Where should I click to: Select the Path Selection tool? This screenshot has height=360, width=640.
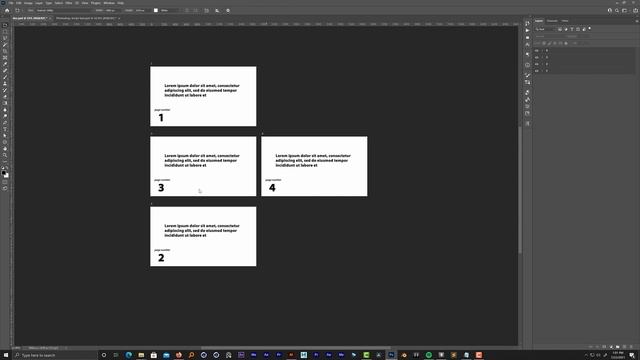(x=5, y=136)
